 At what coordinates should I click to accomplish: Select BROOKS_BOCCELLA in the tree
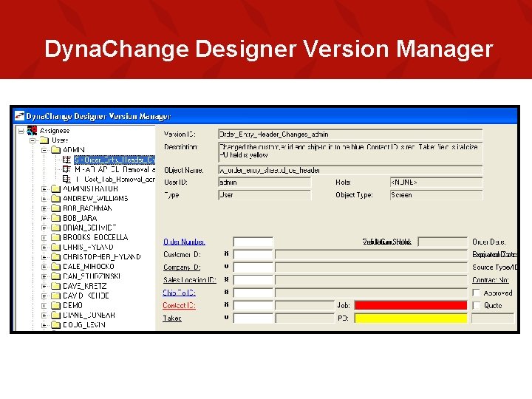95,237
